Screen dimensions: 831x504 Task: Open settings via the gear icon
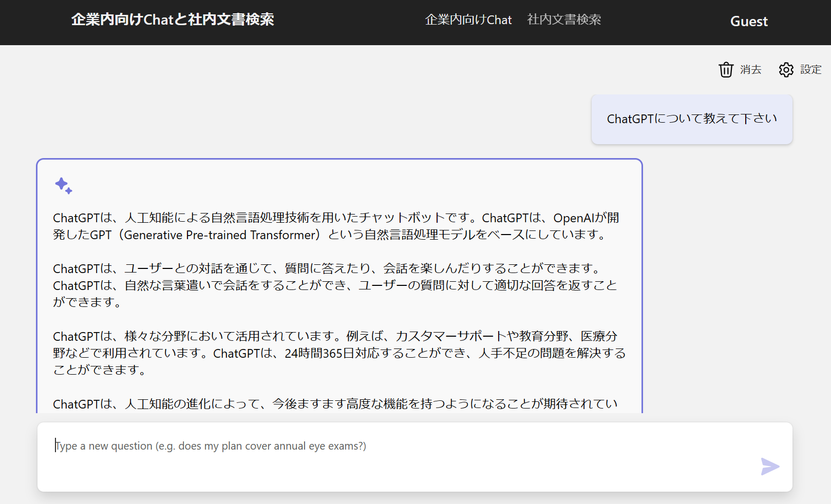pos(786,69)
